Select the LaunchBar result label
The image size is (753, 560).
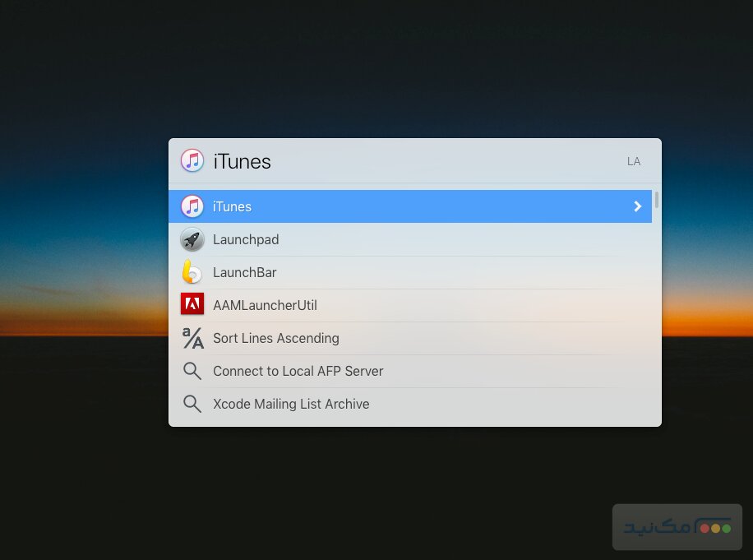pos(245,273)
